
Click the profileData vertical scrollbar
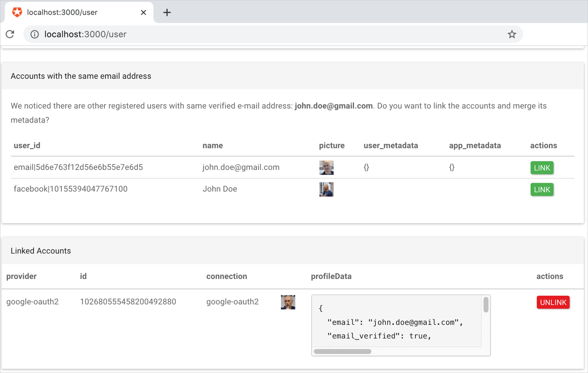click(x=485, y=304)
